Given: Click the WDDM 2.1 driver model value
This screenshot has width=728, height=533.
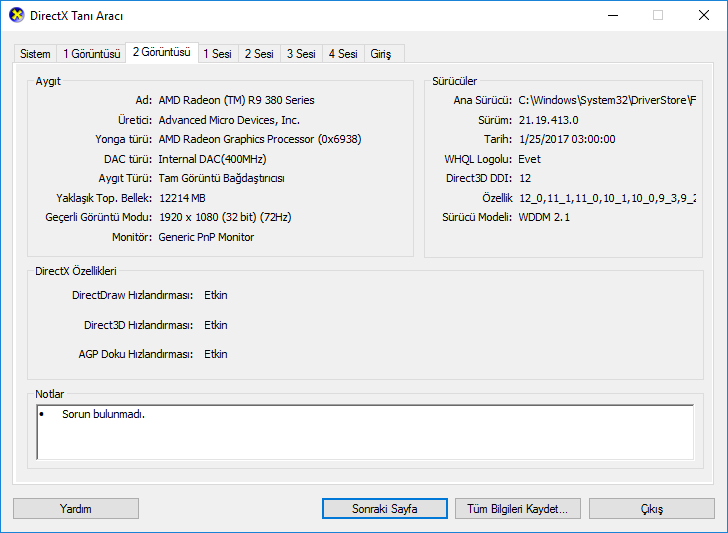Looking at the screenshot, I should point(544,217).
